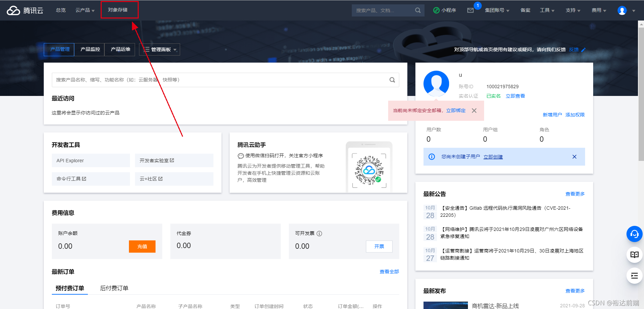
Task: Open 对象存储 in top navigation
Action: (118, 10)
